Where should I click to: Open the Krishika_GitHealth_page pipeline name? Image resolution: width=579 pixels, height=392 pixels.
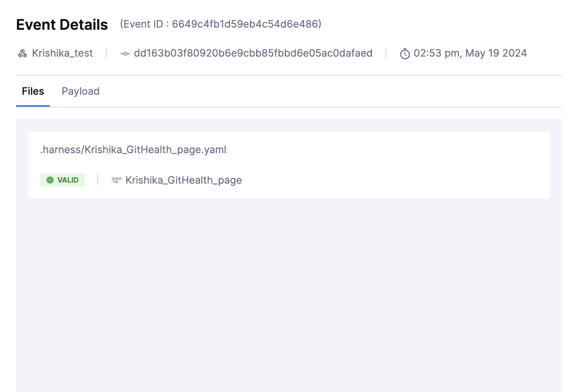pyautogui.click(x=183, y=180)
